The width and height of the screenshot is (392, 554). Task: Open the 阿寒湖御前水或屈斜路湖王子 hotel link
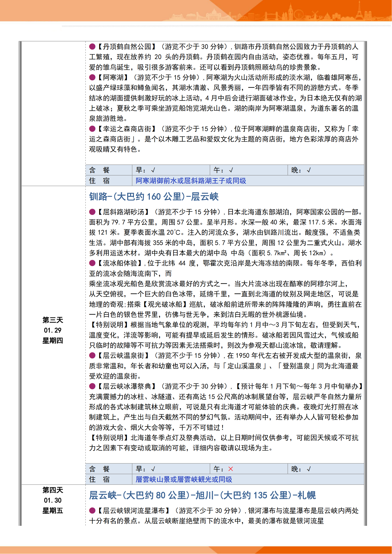191,181
